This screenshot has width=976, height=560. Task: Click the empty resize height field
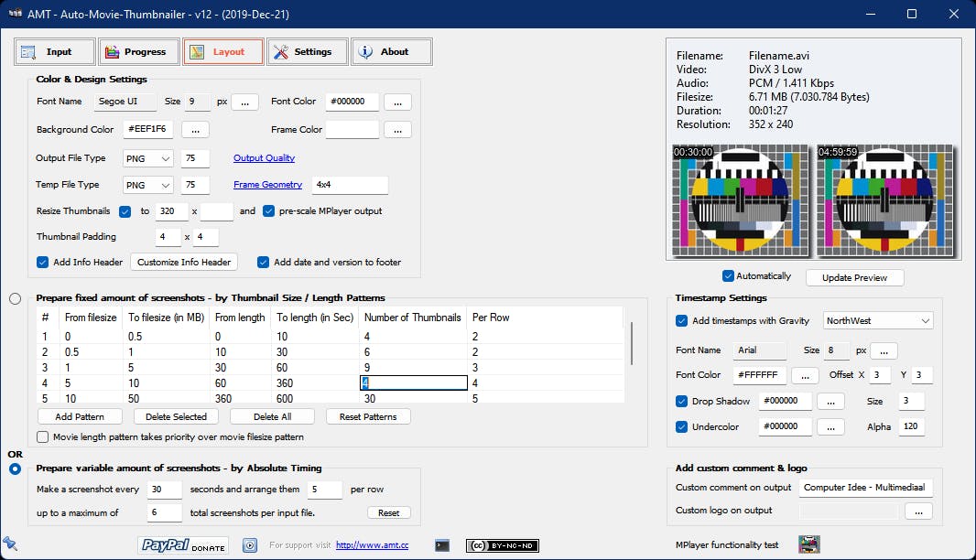click(x=217, y=211)
